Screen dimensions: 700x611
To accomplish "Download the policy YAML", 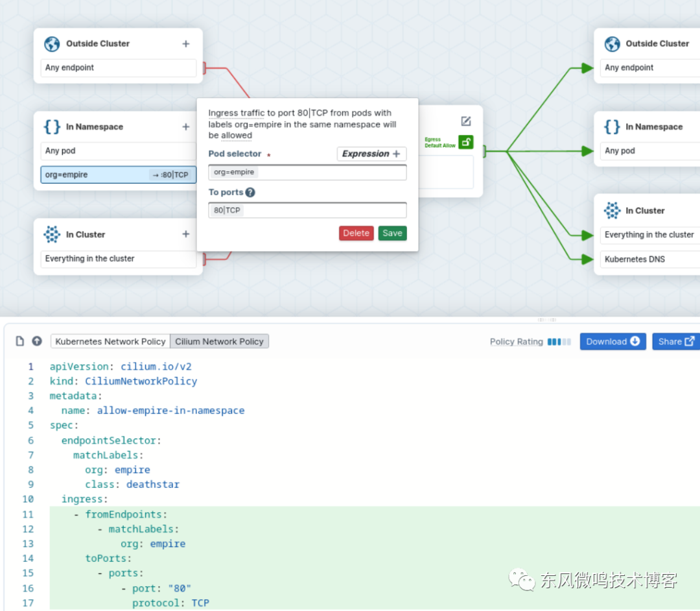I will 613,342.
